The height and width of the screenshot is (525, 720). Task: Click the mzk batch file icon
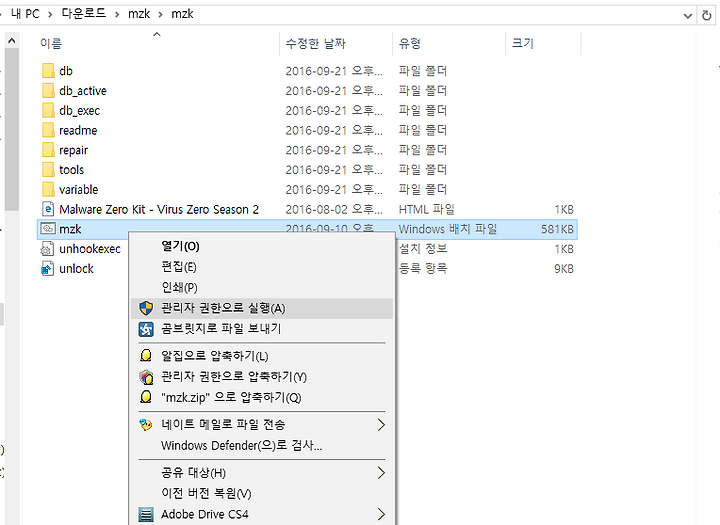(x=48, y=228)
